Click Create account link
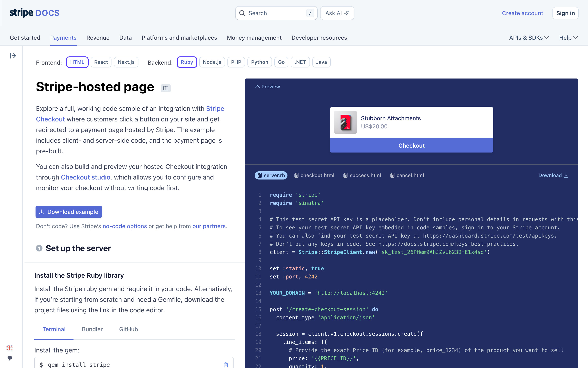This screenshot has height=368, width=588. coord(522,13)
